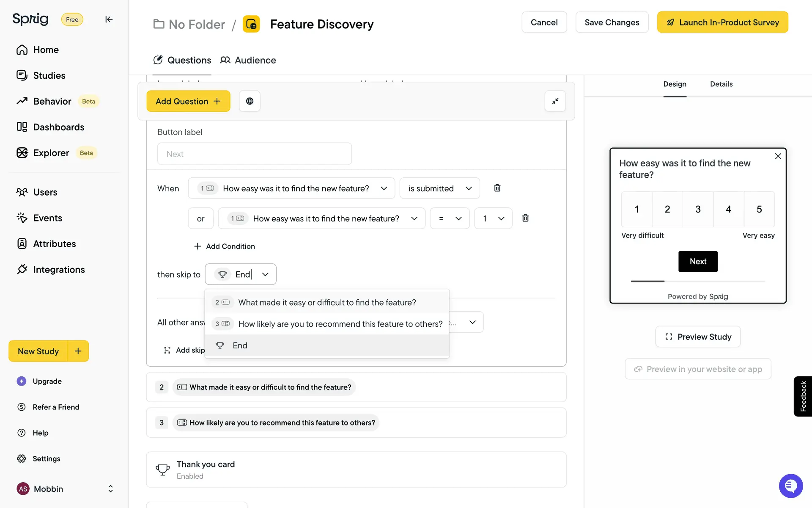Open the chat support bubble
The image size is (812, 508).
pyautogui.click(x=790, y=486)
